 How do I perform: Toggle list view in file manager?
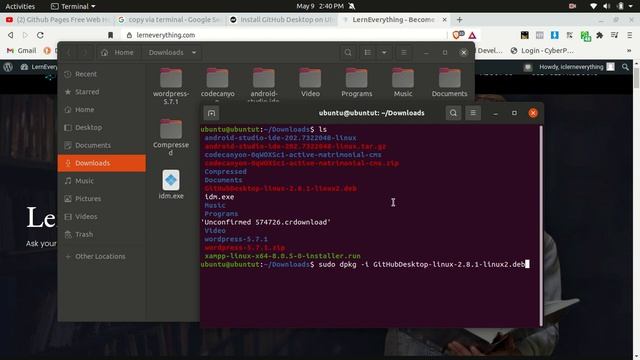coord(368,53)
